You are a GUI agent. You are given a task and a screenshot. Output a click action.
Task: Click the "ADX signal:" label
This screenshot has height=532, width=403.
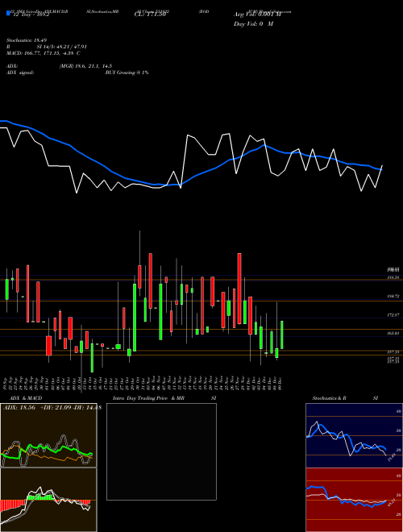coord(20,73)
